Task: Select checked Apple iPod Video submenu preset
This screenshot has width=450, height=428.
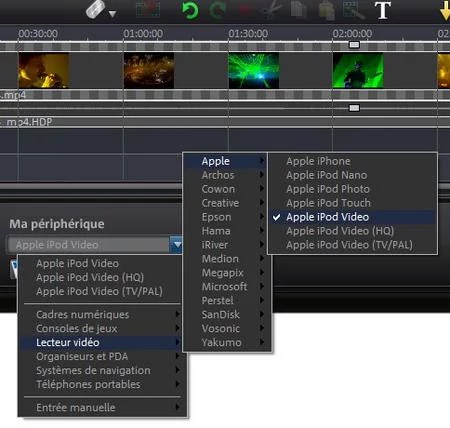Action: [352, 217]
